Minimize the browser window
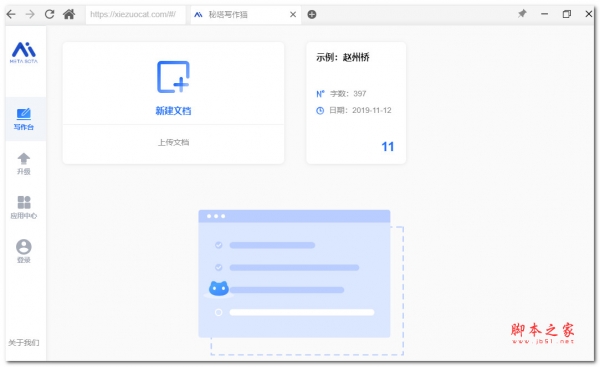Screen dimensions: 600x367 [x=545, y=14]
